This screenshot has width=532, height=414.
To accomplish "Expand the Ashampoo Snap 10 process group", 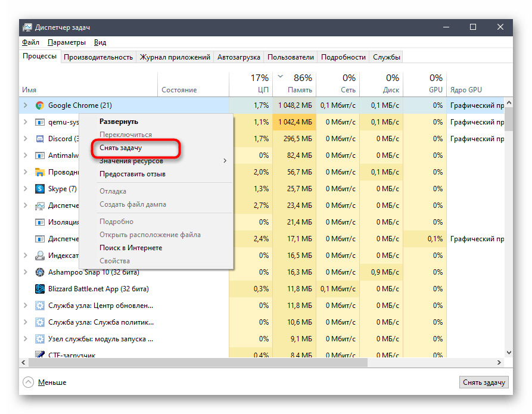I will pyautogui.click(x=25, y=272).
